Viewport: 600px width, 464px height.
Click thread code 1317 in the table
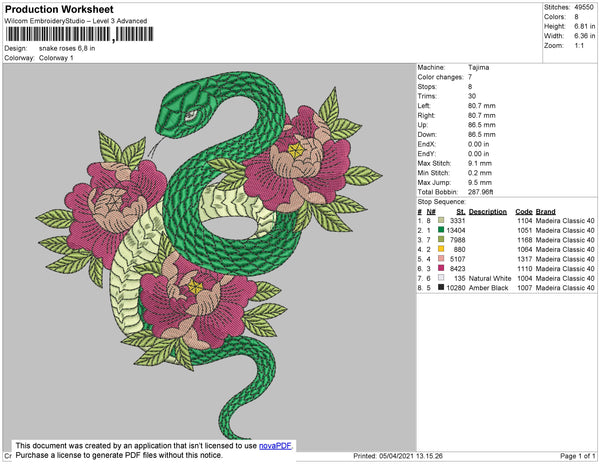pos(525,259)
